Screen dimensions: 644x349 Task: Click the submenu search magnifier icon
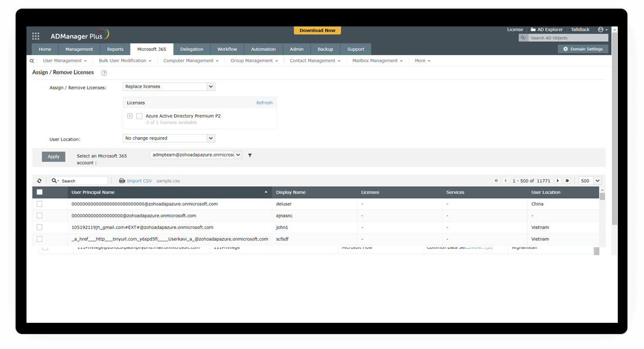[x=32, y=61]
